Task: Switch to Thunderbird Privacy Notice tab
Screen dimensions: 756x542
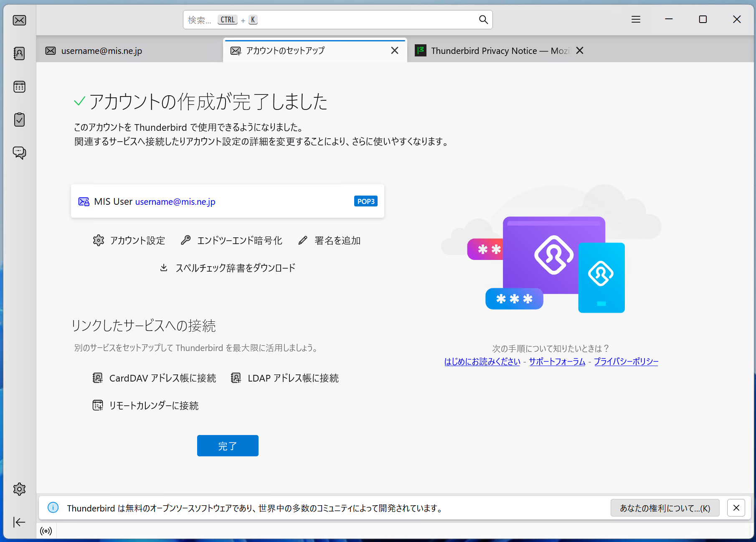Action: pos(493,51)
